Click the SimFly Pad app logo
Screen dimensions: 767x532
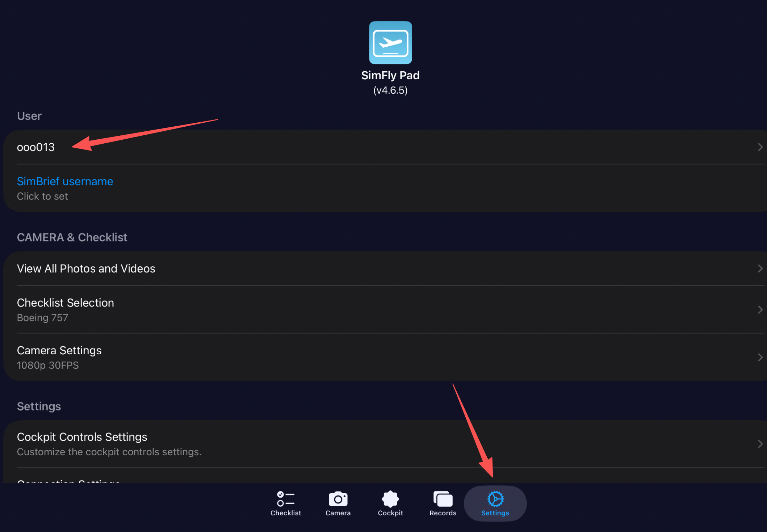(x=390, y=43)
